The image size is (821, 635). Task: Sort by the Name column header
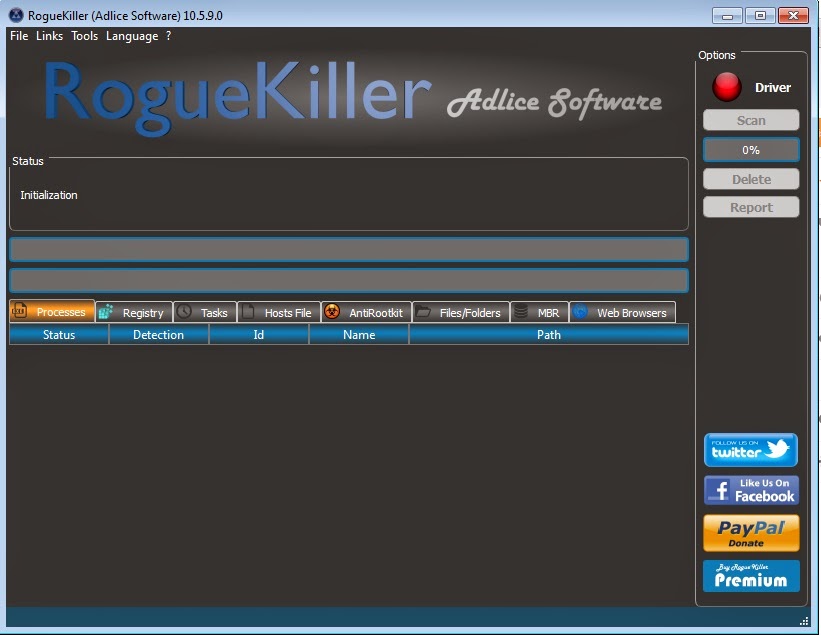coord(359,335)
